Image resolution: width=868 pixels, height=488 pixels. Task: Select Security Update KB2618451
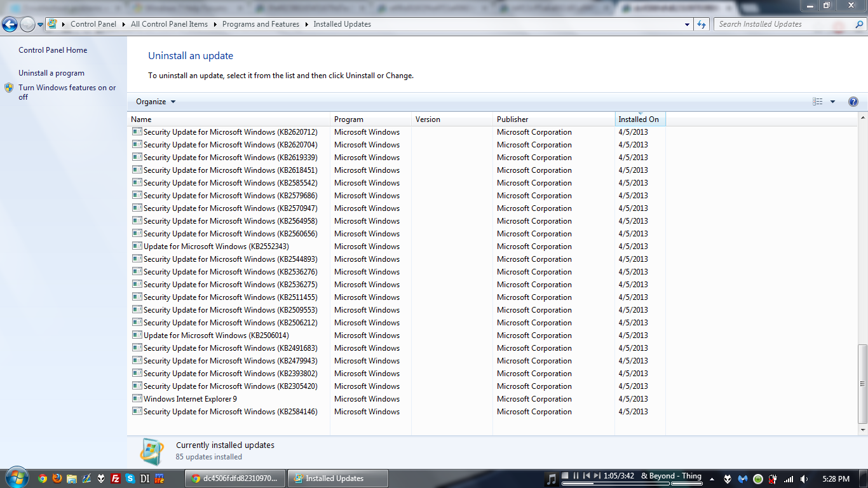click(398, 170)
